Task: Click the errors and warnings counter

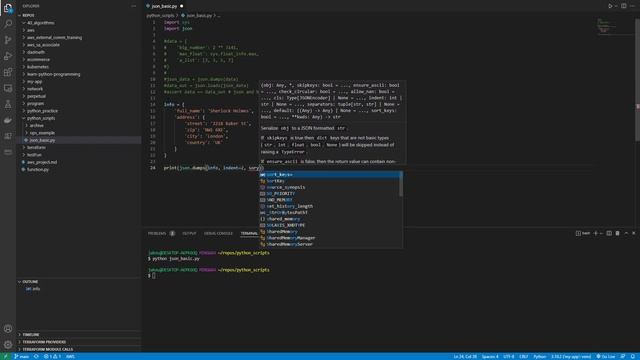Action: click(52, 356)
